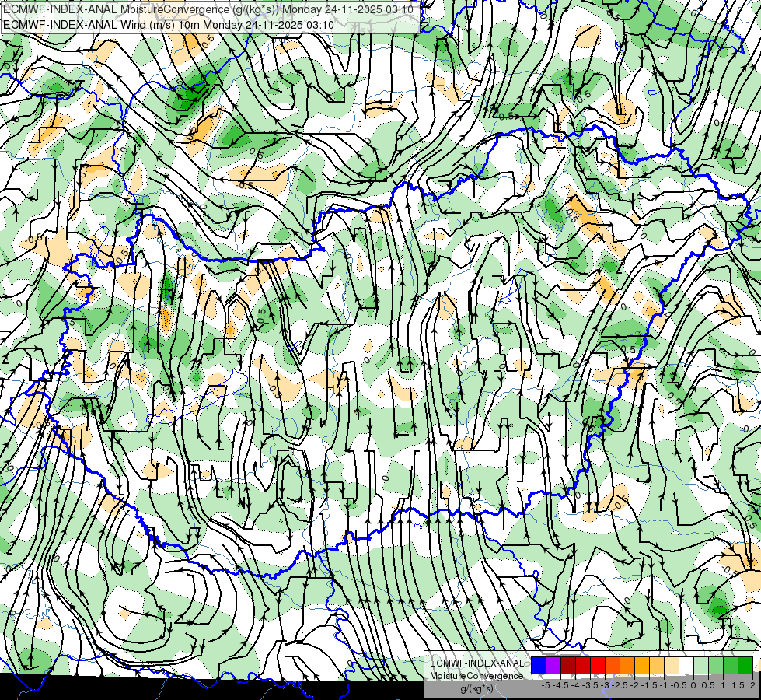Pick the pale beige swatch left of white

click(672, 665)
